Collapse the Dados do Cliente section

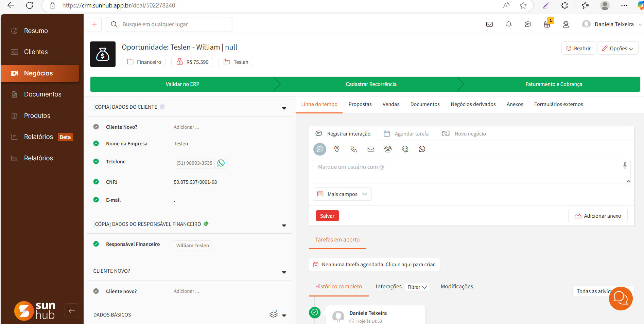click(284, 108)
